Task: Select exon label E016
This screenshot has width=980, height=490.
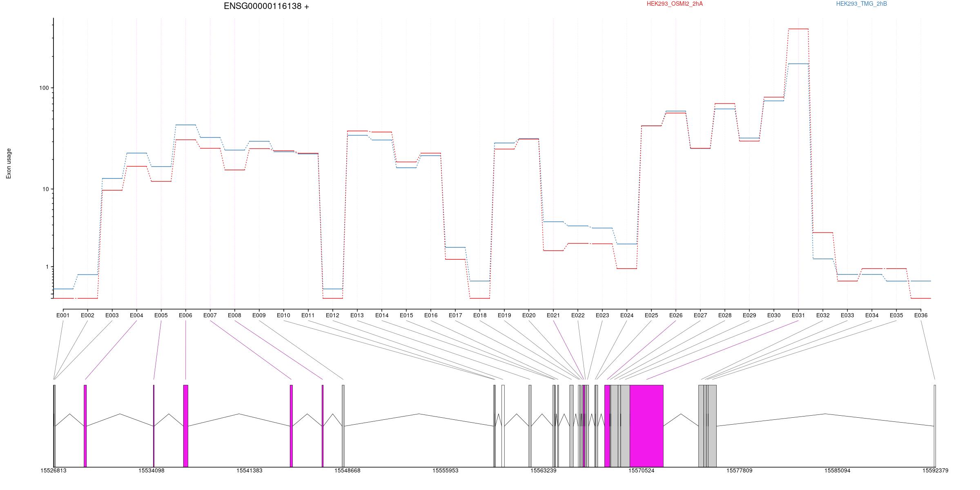Action: [431, 315]
